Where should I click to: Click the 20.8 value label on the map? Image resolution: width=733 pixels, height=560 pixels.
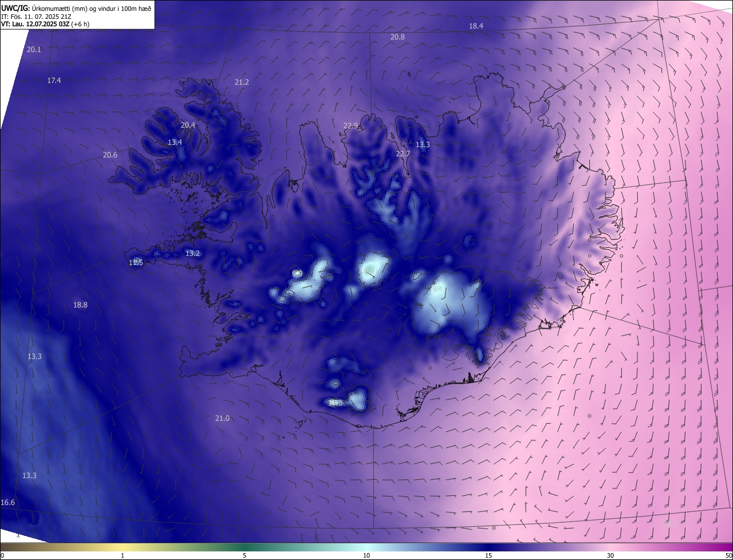pos(397,37)
